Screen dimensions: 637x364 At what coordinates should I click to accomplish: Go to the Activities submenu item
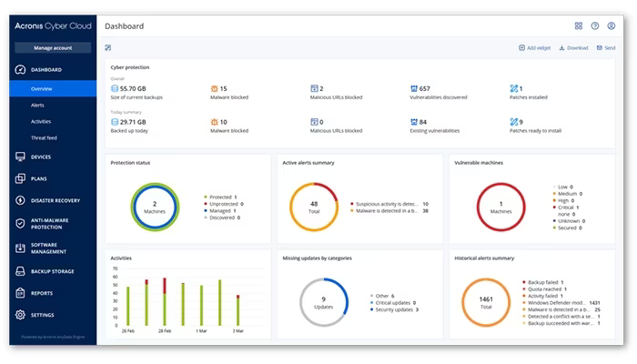(41, 121)
